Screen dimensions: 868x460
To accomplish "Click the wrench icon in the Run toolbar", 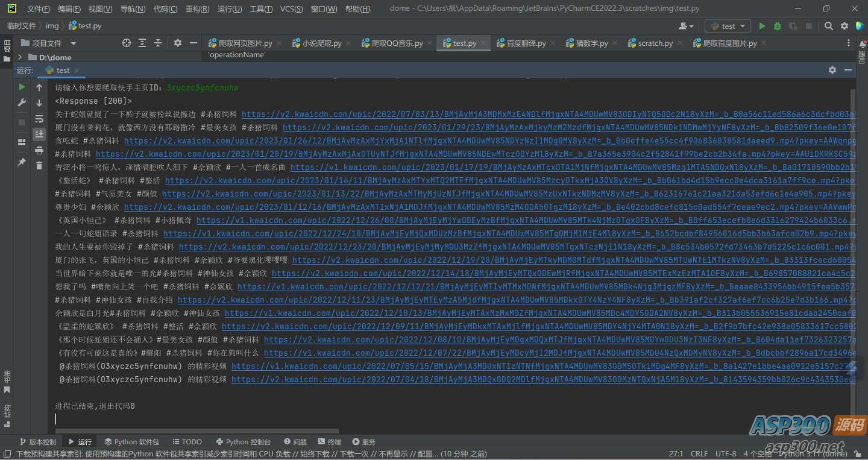I will pos(22,103).
